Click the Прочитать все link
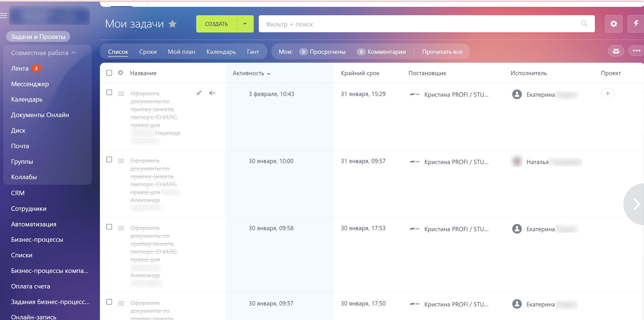The height and width of the screenshot is (320, 644). 442,52
